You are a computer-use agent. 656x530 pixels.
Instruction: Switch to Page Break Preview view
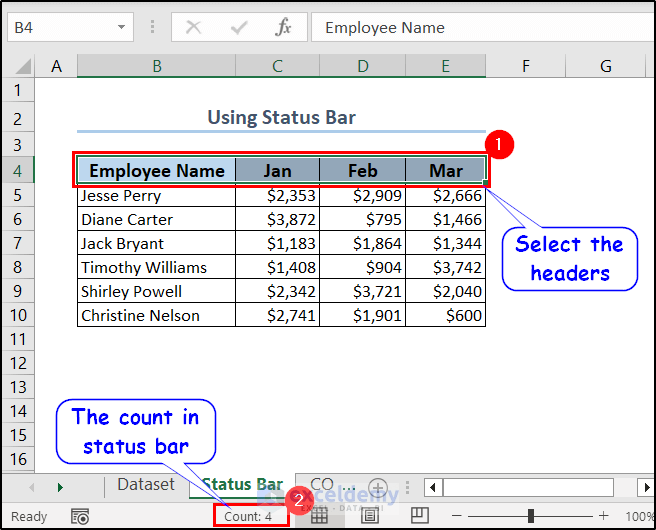pyautogui.click(x=420, y=515)
